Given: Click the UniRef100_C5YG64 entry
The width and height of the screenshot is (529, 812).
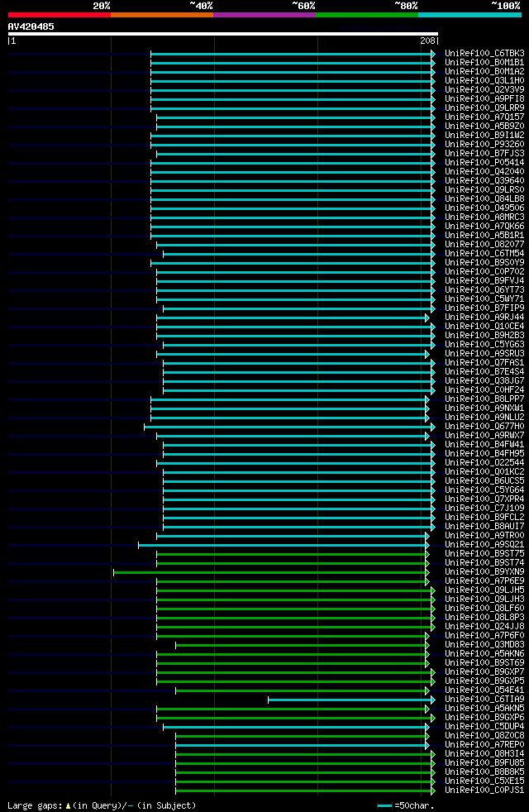Looking at the screenshot, I should click(x=484, y=490).
